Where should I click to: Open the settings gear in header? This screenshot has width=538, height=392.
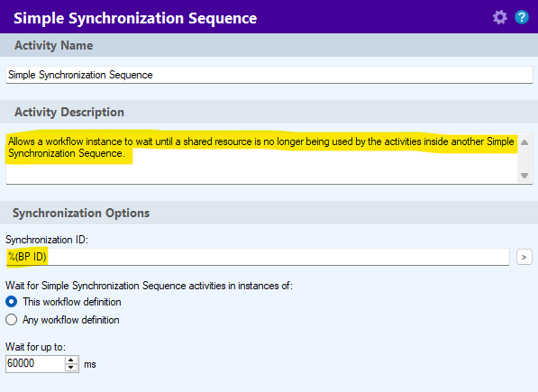pos(499,17)
